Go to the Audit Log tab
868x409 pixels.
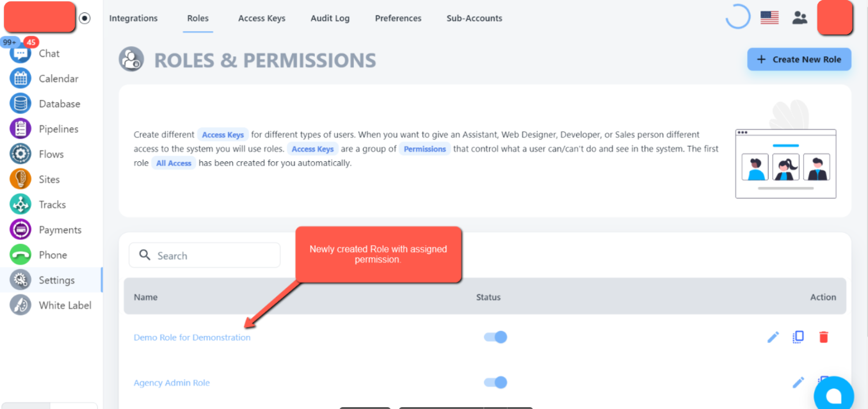point(330,19)
